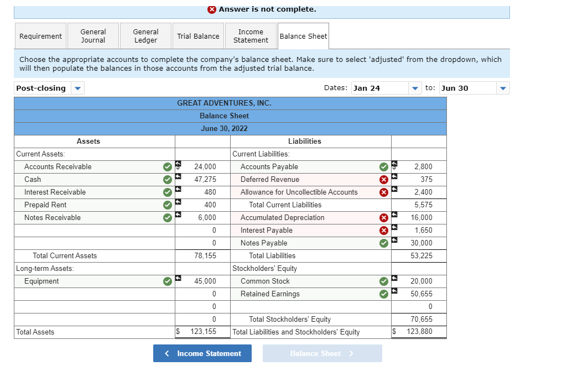Click the green check beside Notes Receivable

168,218
